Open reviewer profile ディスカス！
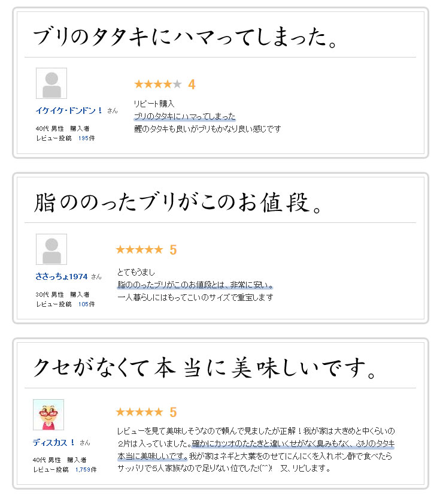The width and height of the screenshot is (443, 504). point(54,442)
